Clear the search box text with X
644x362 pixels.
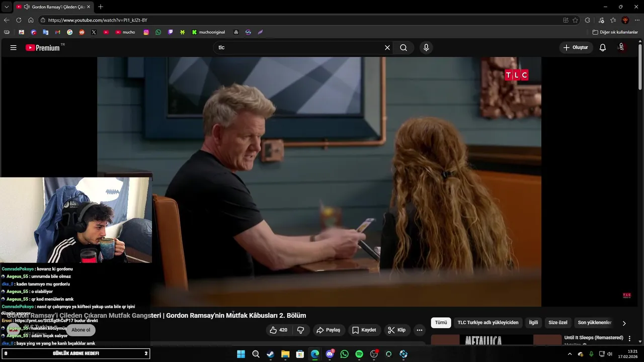pos(387,48)
